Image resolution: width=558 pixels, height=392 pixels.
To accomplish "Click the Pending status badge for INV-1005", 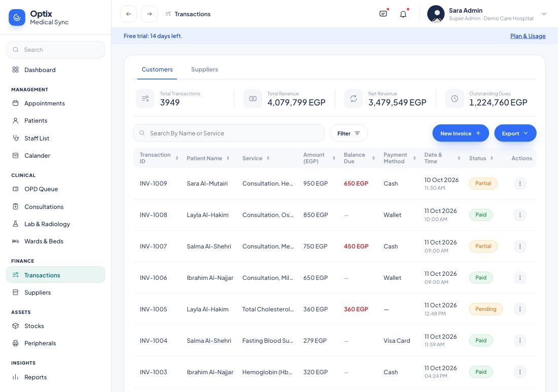I will (486, 309).
